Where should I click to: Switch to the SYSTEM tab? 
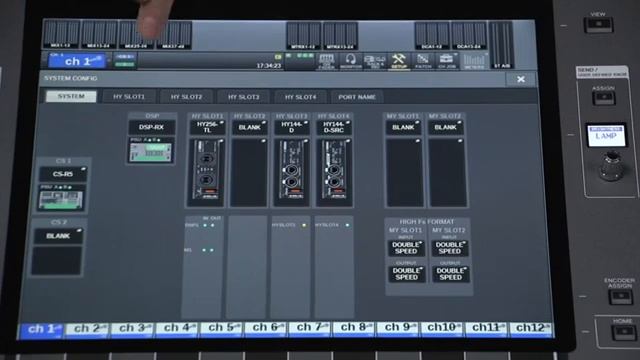pos(71,96)
